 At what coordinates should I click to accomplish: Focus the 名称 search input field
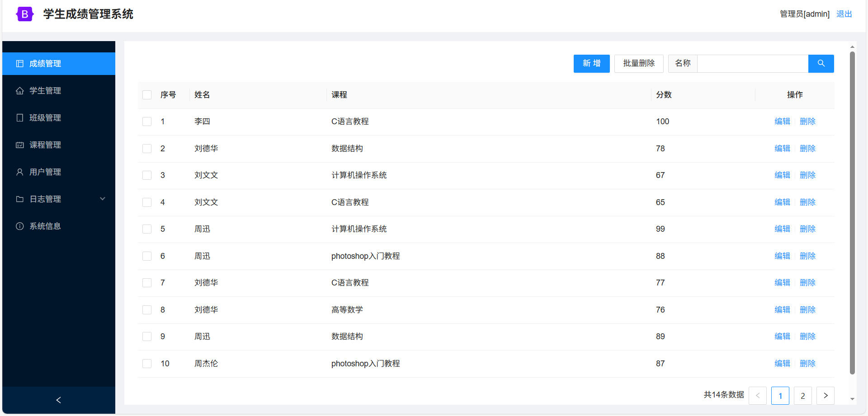click(x=753, y=64)
